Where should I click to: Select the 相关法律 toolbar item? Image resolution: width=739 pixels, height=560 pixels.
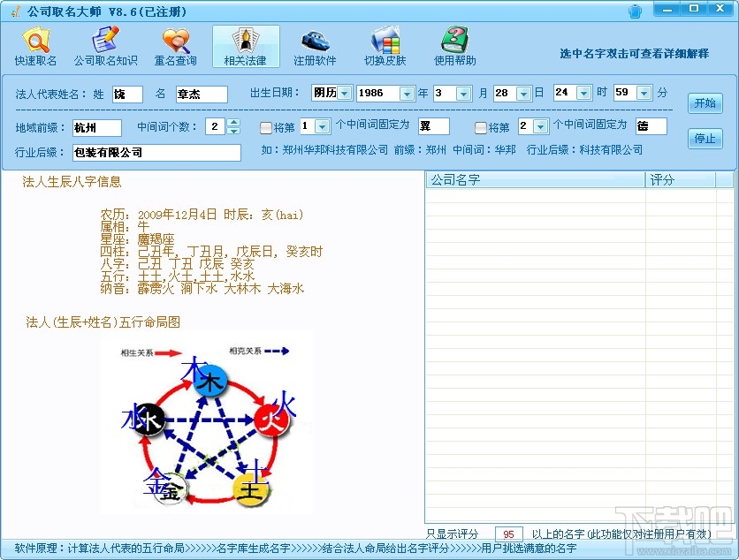click(246, 46)
